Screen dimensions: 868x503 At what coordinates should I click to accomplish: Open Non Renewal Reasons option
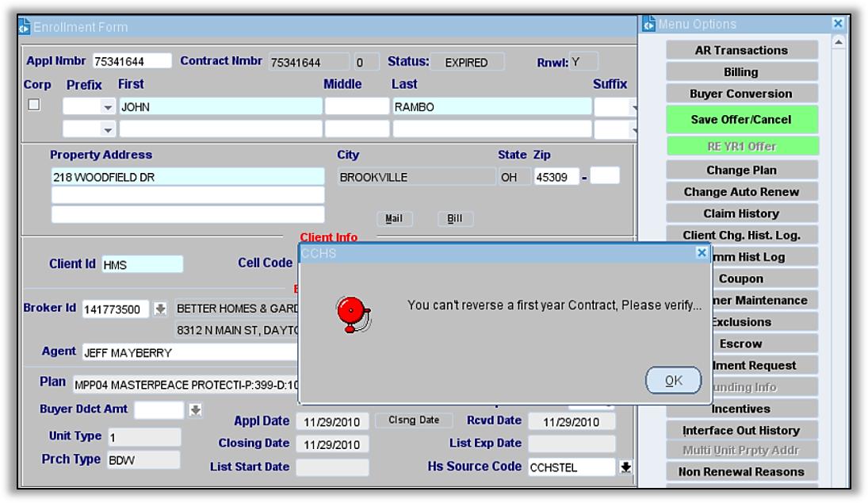[x=742, y=471]
